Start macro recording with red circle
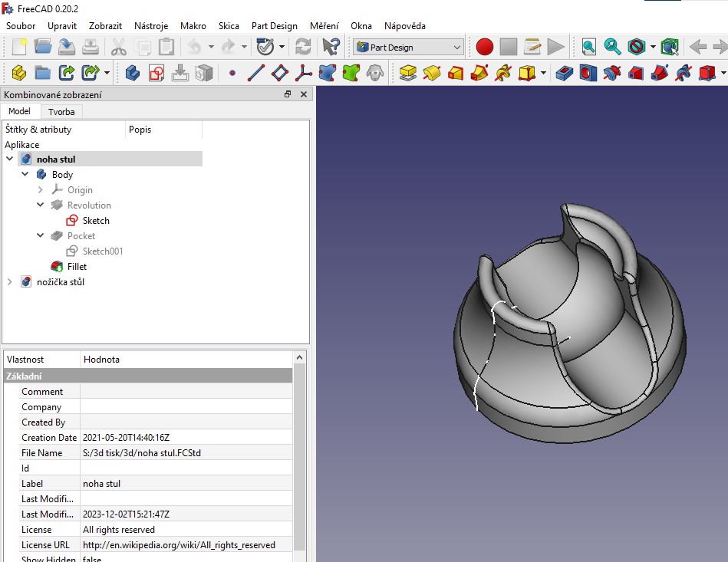Viewport: 728px width, 562px height. [x=484, y=47]
